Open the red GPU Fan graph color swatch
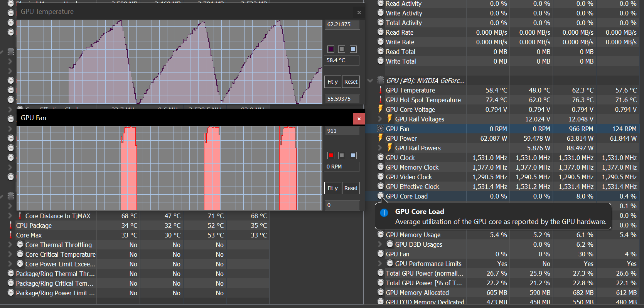 (x=331, y=155)
